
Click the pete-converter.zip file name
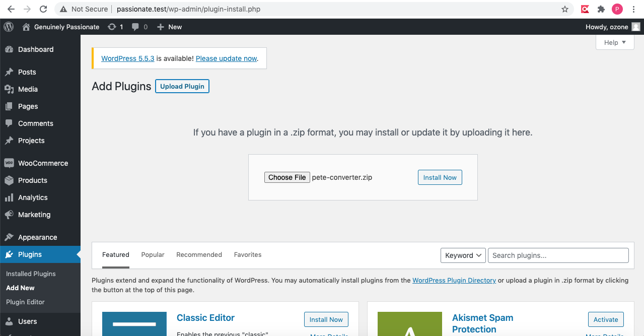[342, 177]
